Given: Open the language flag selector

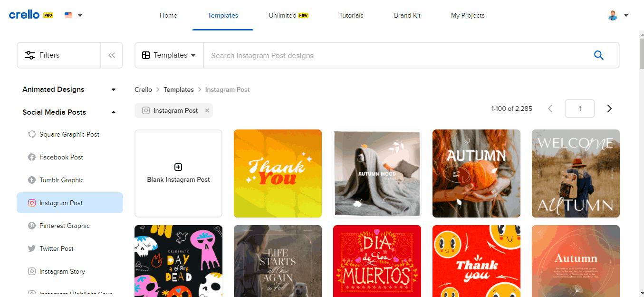Looking at the screenshot, I should click(x=73, y=15).
